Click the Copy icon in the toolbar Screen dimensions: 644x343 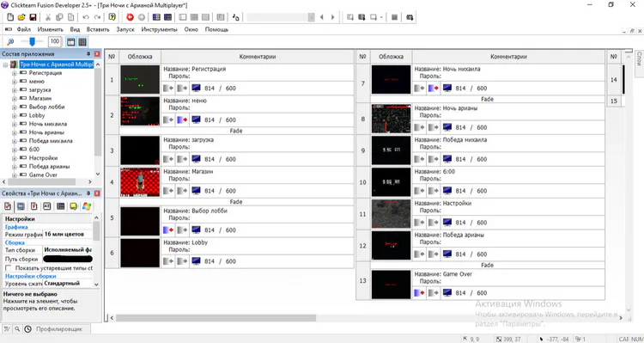[x=59, y=17]
